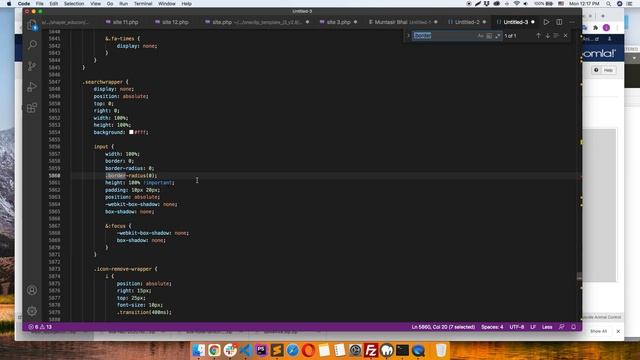Open the Accounts menu in activity bar
This screenshot has width=640, height=360.
point(32,290)
